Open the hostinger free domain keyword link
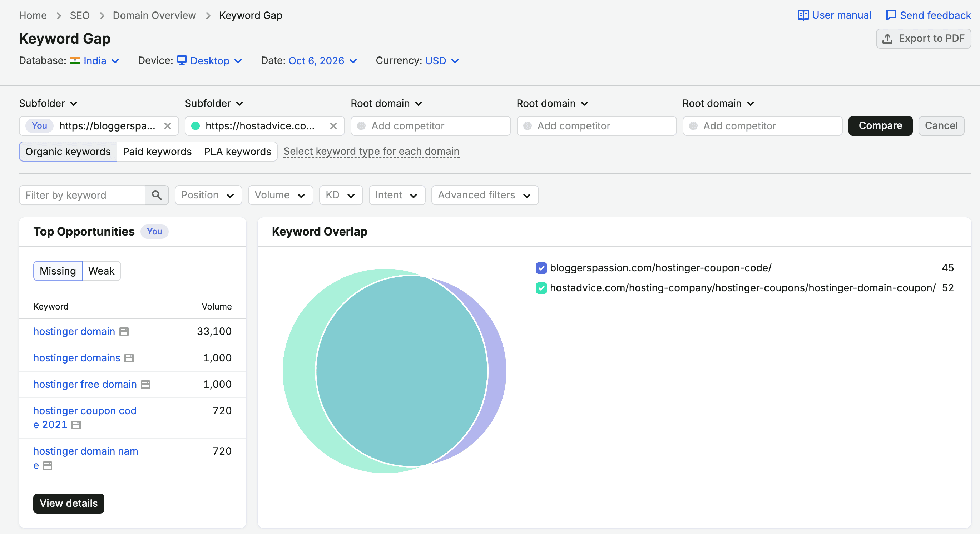Image resolution: width=980 pixels, height=534 pixels. tap(85, 385)
